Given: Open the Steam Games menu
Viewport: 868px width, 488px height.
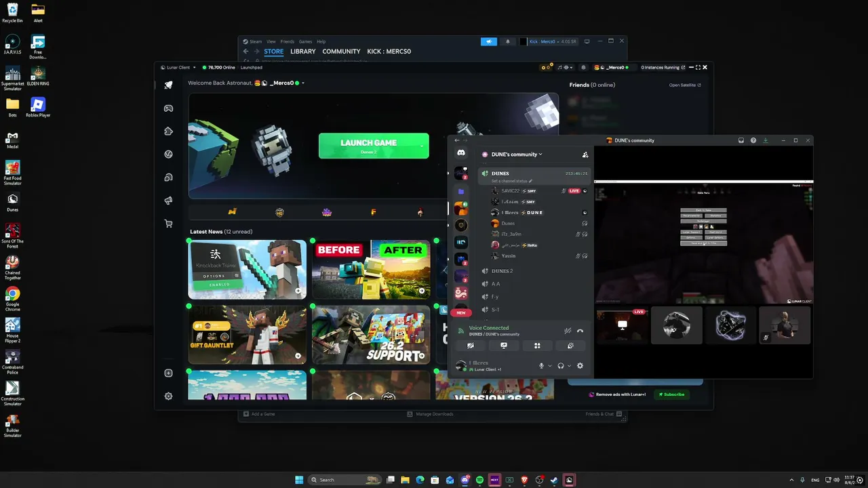Looking at the screenshot, I should click(x=306, y=41).
